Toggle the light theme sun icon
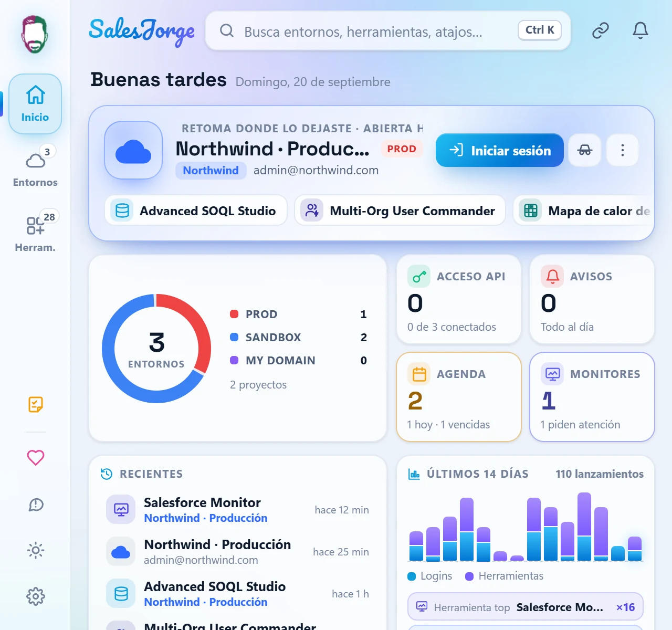Screen dimensions: 672x630 click(x=35, y=550)
